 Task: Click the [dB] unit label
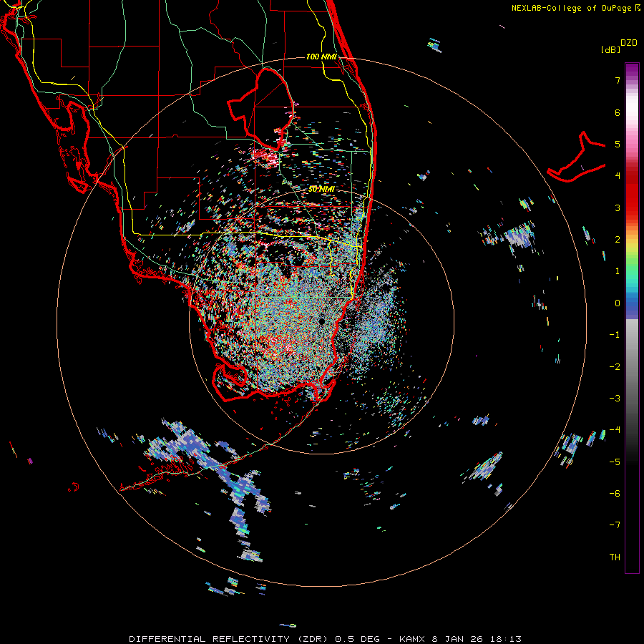[x=610, y=49]
